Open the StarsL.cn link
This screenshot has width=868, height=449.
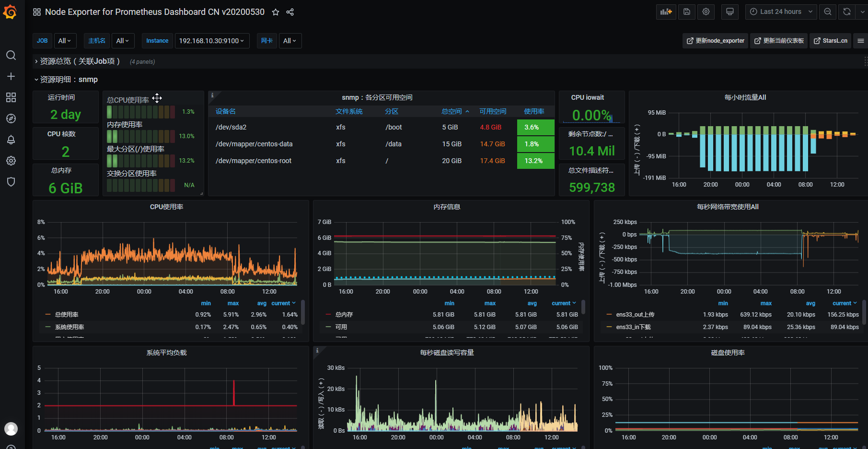(x=831, y=41)
